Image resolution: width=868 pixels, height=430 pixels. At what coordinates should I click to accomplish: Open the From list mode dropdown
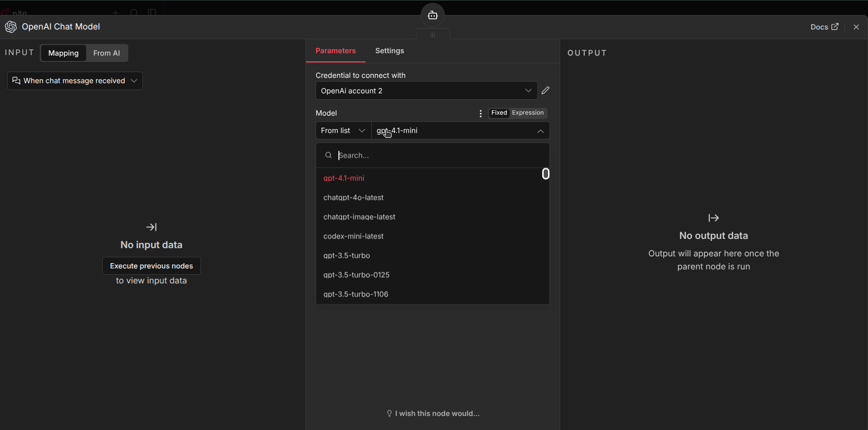tap(343, 131)
